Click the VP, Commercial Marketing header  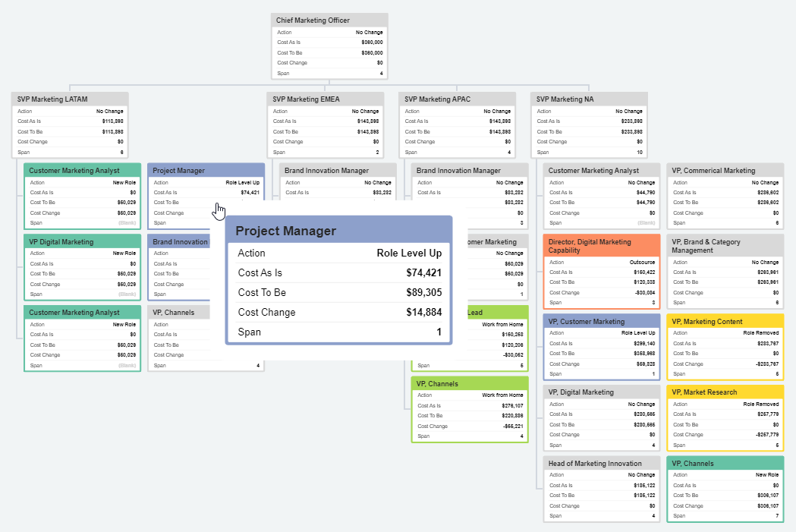pyautogui.click(x=725, y=170)
